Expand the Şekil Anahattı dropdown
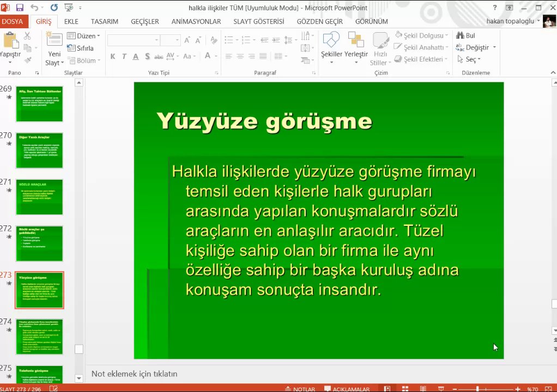This screenshot has height=392, width=557. point(421,47)
